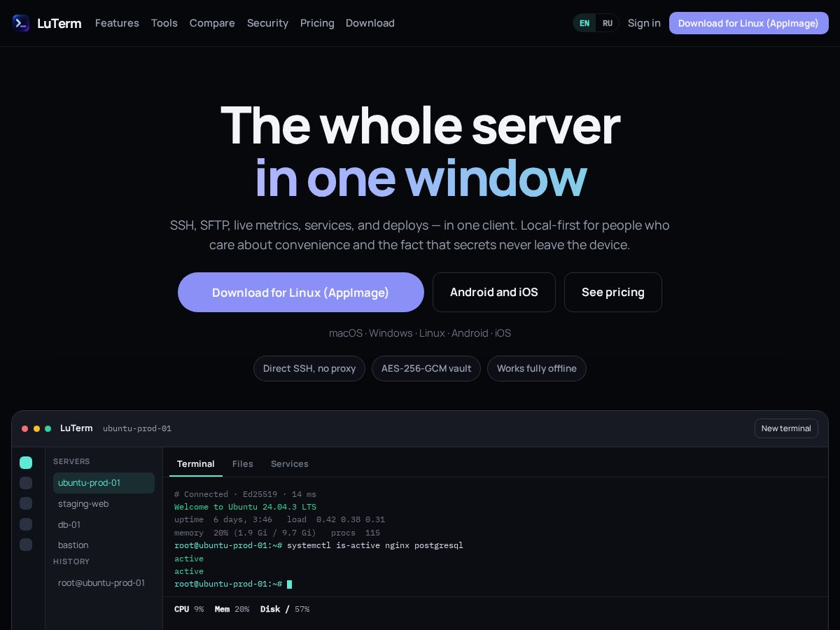The image size is (840, 630).
Task: Click the memory 20% (1.9 Gi / 9.7 Gi) line
Action: (277, 533)
